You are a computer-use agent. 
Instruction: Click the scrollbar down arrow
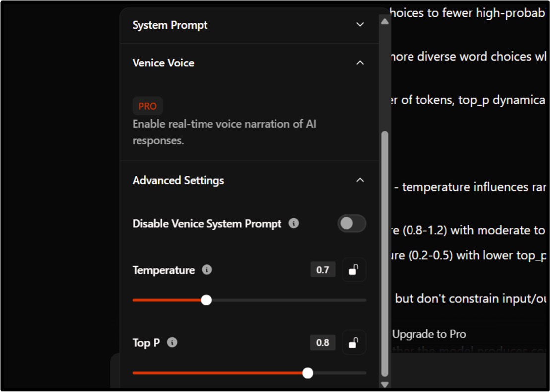coord(385,384)
